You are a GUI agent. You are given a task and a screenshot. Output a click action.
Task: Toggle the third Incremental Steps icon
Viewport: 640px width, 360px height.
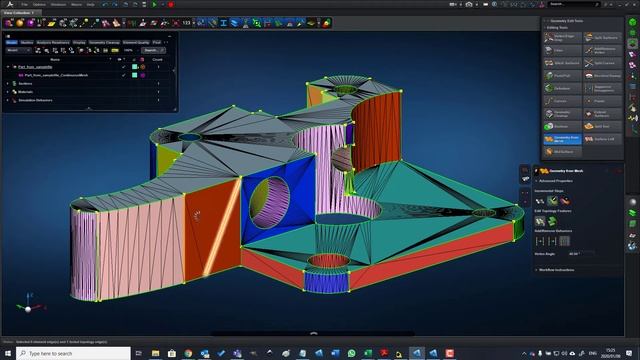[x=565, y=200]
